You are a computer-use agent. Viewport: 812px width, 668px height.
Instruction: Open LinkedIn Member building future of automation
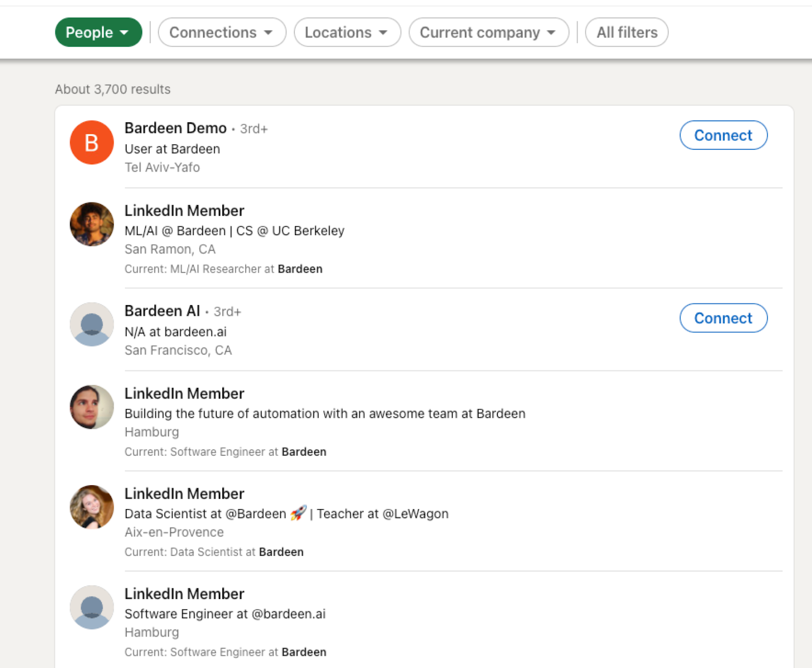[x=185, y=393]
